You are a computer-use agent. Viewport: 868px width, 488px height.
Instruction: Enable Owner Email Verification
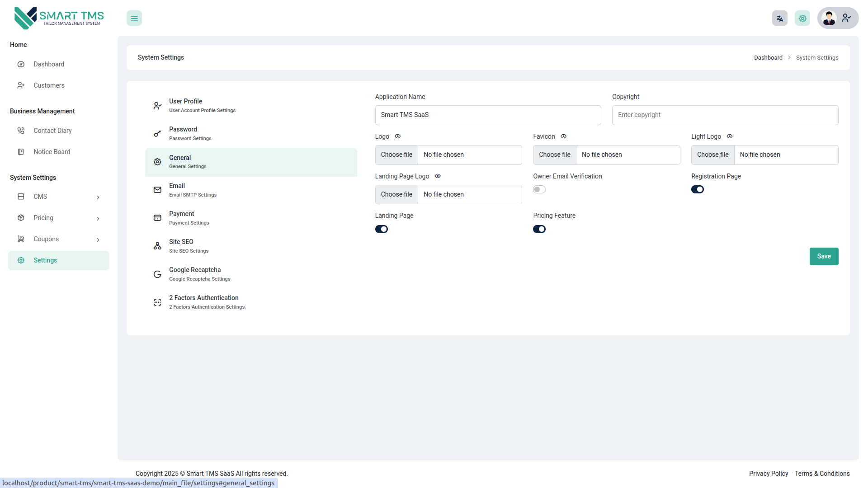tap(539, 189)
